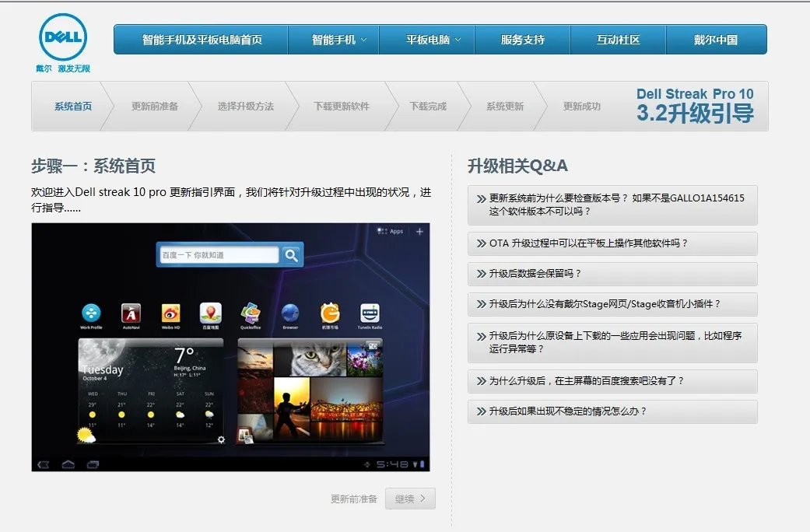
Task: Launch the Browser app icon
Action: pyautogui.click(x=289, y=313)
